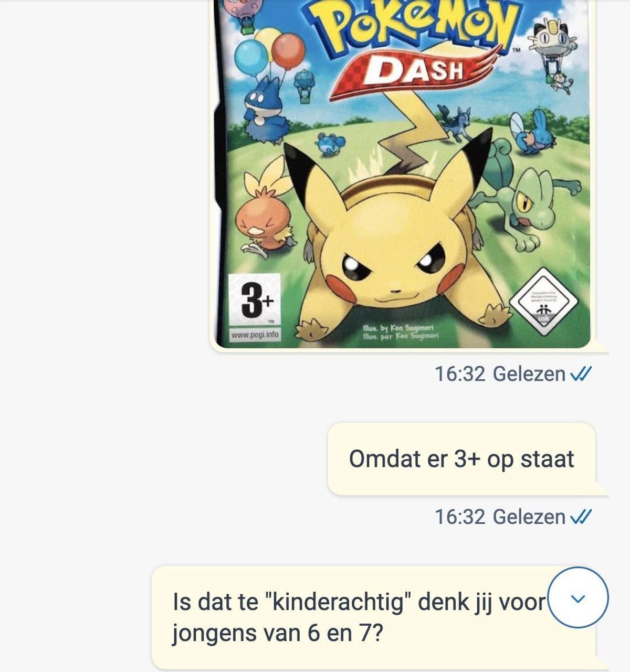Tap the PEGI 3+ rating badge

pos(255,301)
